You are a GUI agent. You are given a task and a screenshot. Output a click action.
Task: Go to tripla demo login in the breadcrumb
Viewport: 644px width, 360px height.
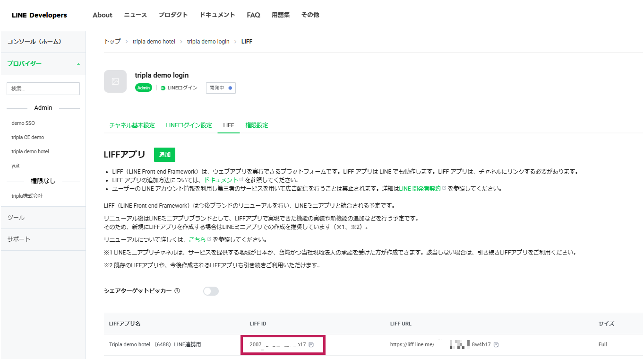(x=208, y=42)
